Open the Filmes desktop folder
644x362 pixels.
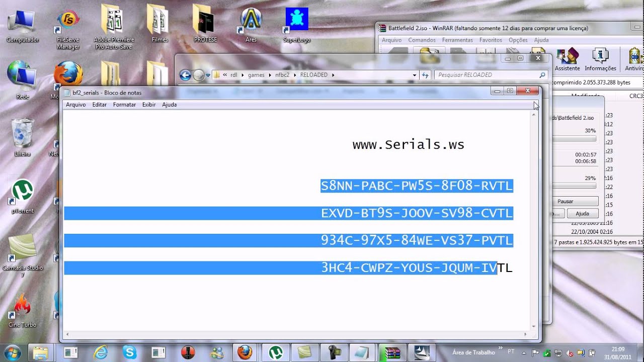[159, 24]
